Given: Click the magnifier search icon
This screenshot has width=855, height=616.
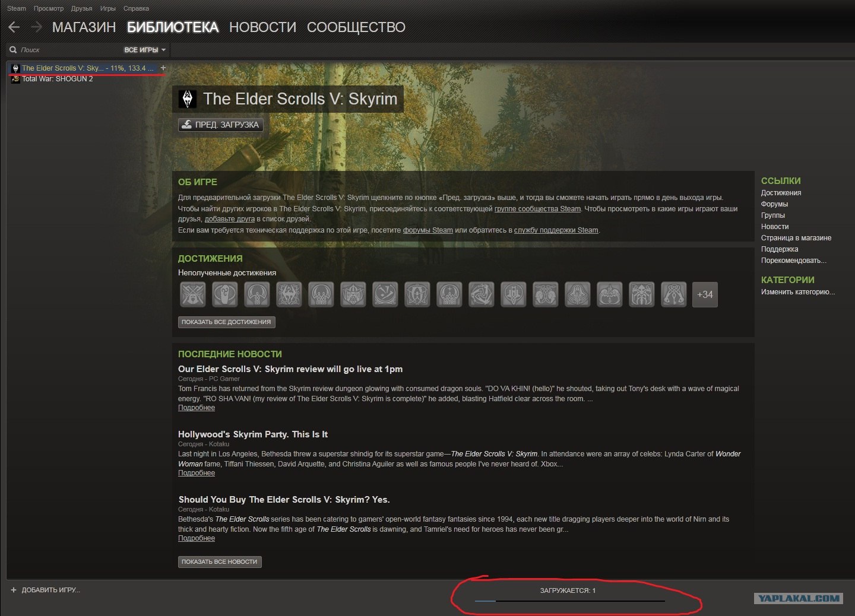Looking at the screenshot, I should coord(13,50).
